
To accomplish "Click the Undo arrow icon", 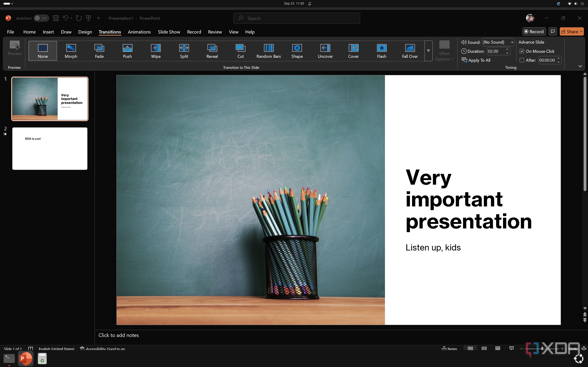I will pos(65,18).
